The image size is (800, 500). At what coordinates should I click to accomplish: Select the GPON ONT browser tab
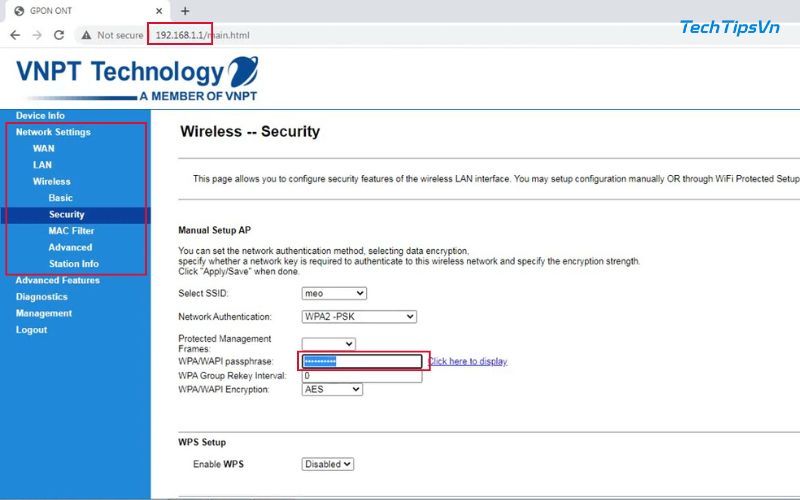89,11
